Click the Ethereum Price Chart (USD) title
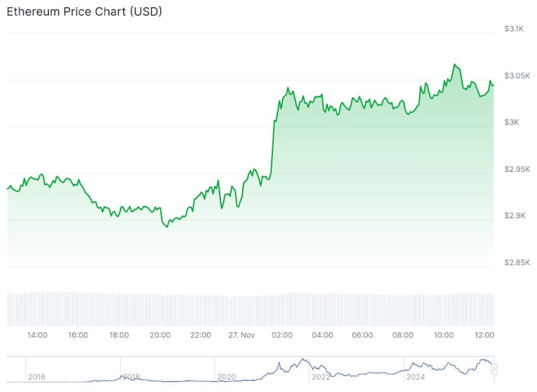This screenshot has height=392, width=537. [84, 12]
